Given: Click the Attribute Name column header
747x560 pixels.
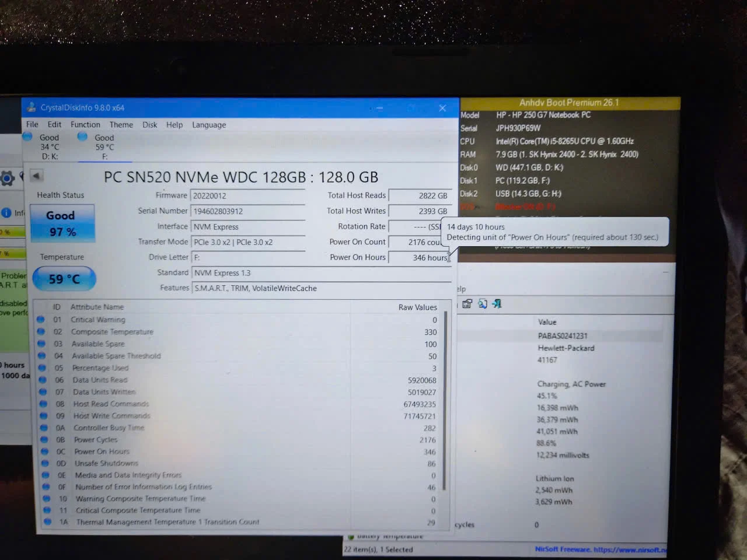Looking at the screenshot, I should pos(97,307).
